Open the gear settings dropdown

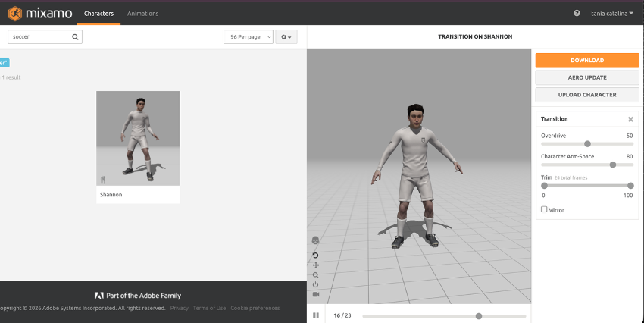286,36
